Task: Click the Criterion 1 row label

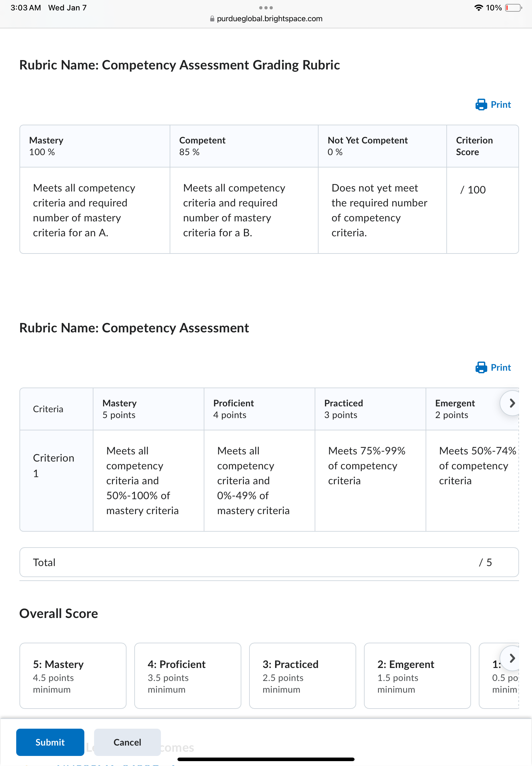Action: [x=56, y=481]
